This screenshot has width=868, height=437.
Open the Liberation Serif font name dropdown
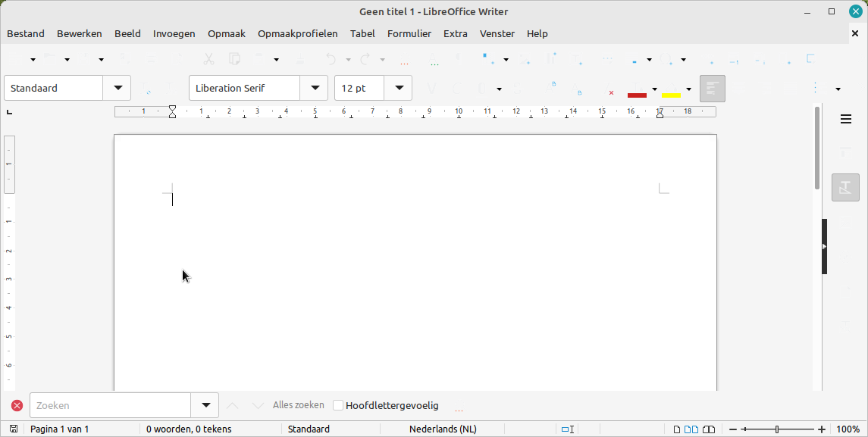[x=314, y=88]
